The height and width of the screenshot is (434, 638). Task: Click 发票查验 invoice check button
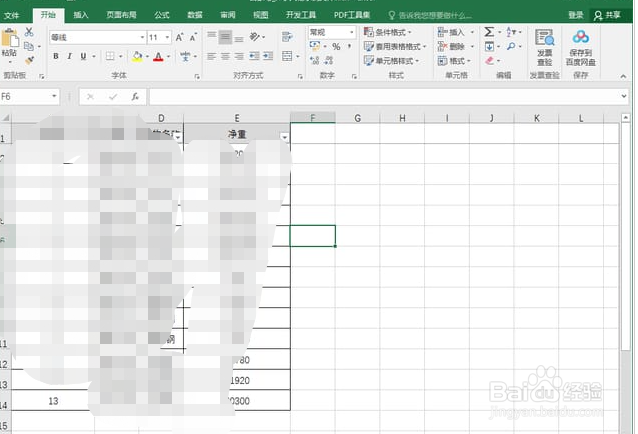pyautogui.click(x=544, y=47)
